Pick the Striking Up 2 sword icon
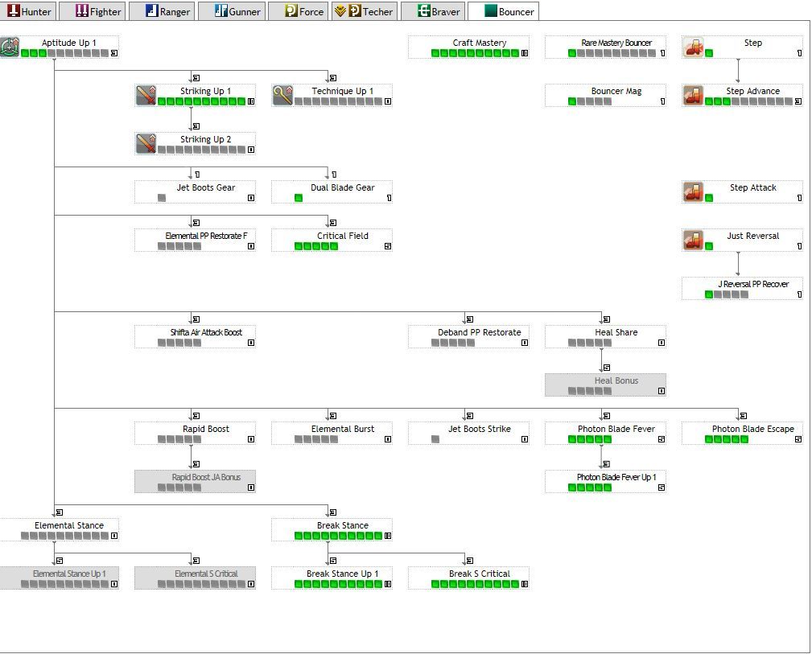The image size is (812, 654). [x=146, y=144]
